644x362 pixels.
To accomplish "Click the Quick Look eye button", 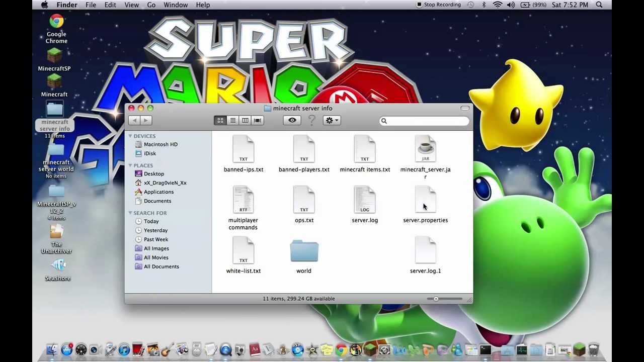I will (292, 120).
